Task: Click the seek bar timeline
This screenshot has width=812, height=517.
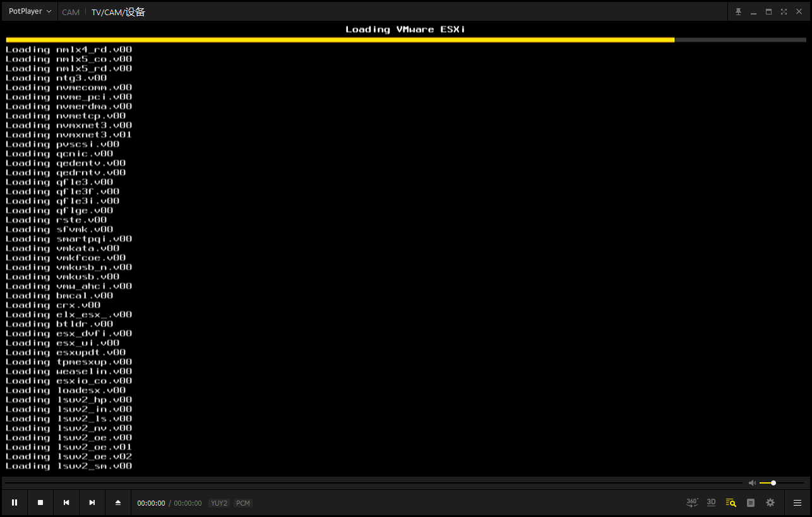Action: coord(373,483)
